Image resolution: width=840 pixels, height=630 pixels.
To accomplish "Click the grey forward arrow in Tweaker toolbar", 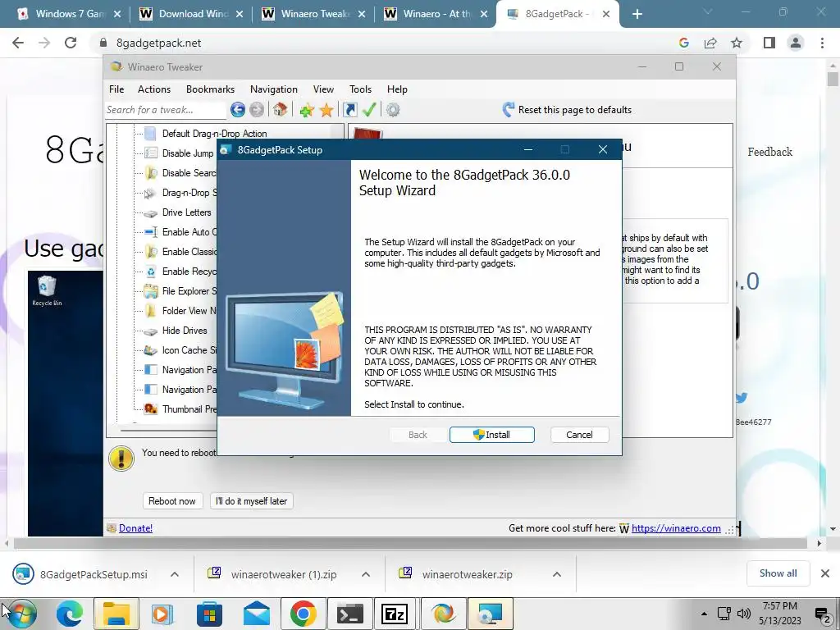I will 257,110.
